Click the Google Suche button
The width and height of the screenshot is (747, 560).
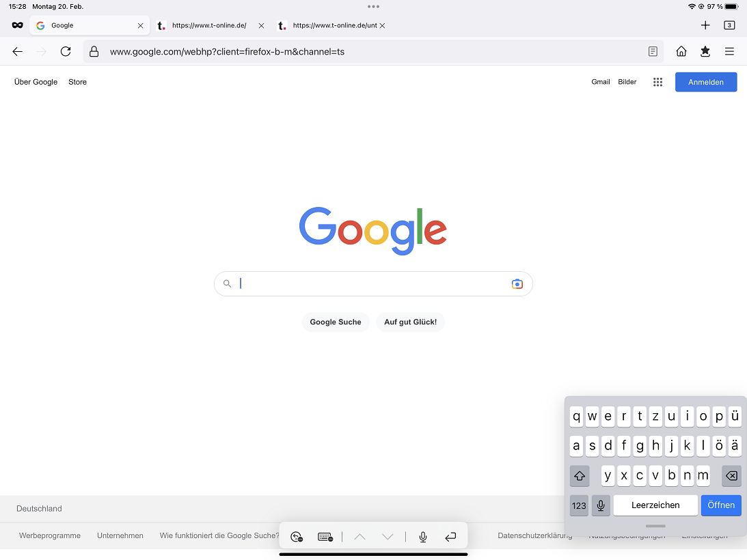336,322
